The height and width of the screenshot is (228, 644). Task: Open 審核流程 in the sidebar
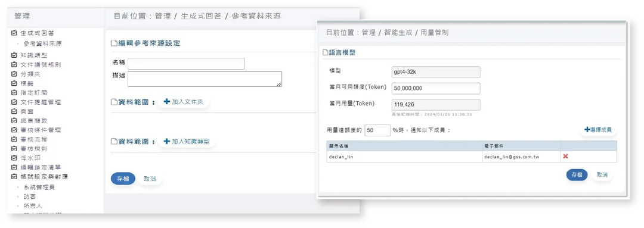coord(34,139)
